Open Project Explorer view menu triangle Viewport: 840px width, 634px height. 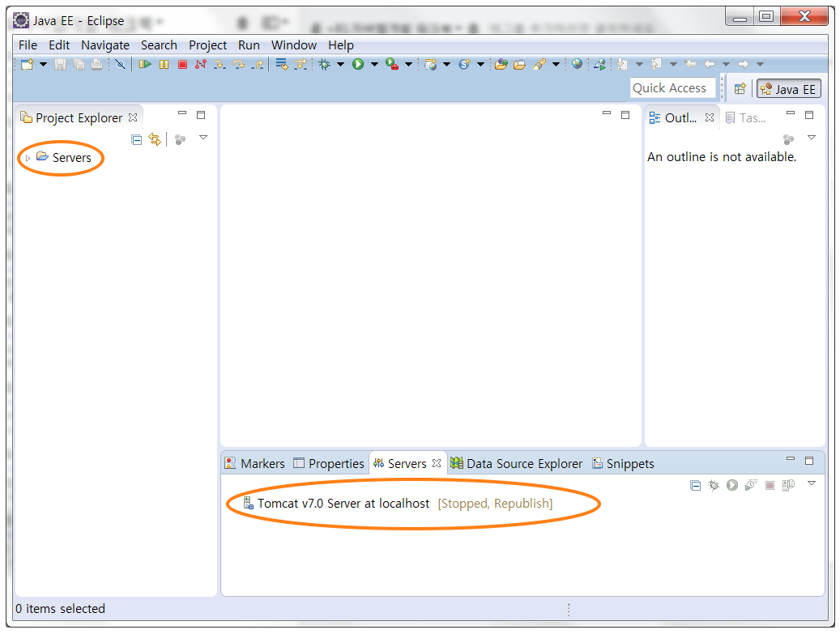(x=203, y=138)
